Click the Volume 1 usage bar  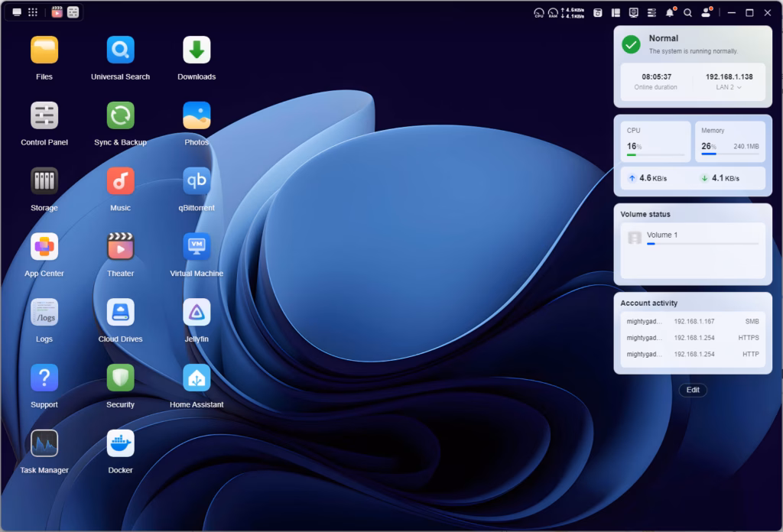point(702,244)
